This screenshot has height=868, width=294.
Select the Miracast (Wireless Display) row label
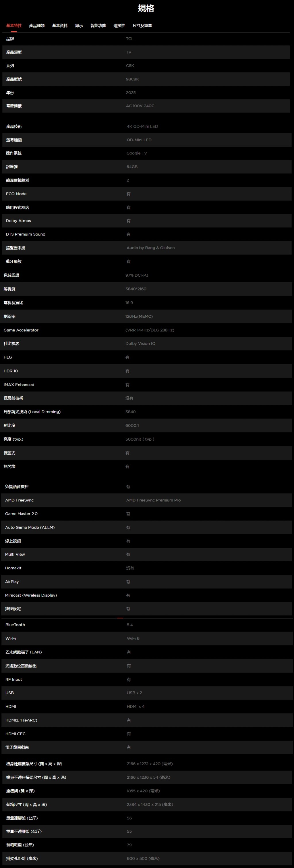pos(31,595)
